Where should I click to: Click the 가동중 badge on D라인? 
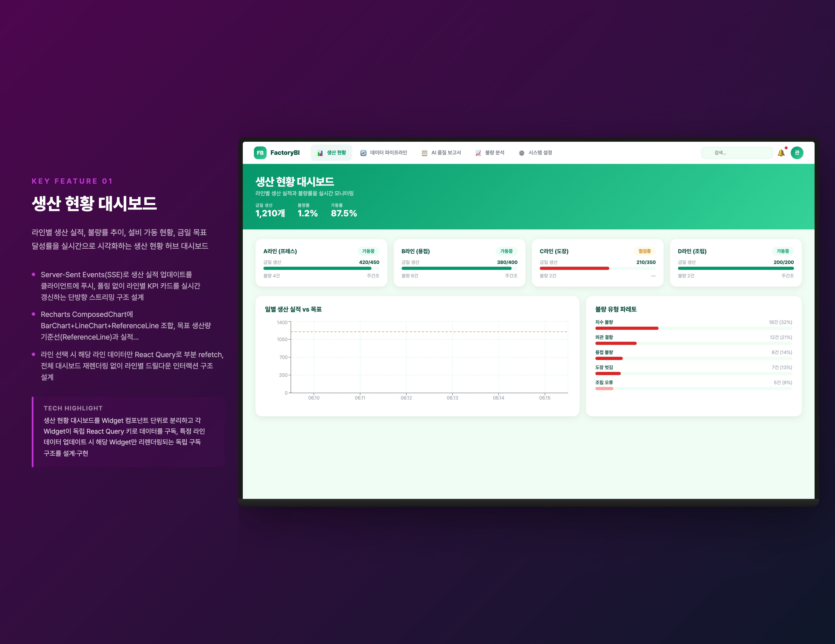point(783,252)
